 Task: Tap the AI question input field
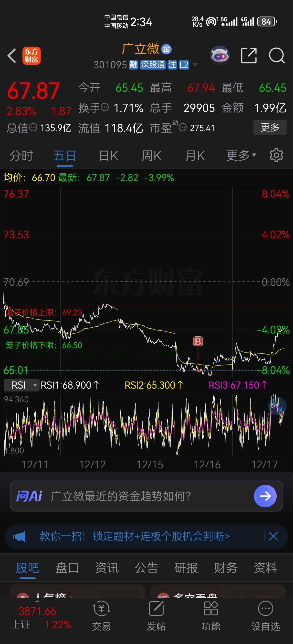[146, 496]
